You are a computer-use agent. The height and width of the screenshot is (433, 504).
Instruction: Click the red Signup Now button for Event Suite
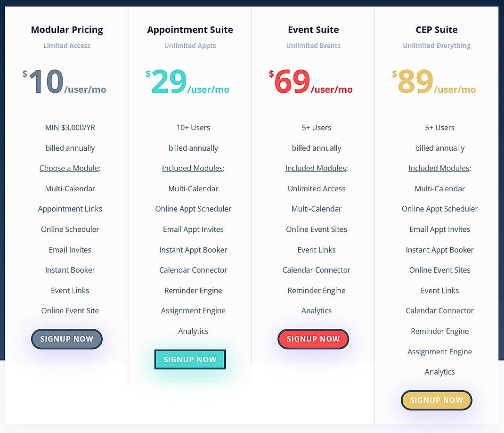[x=313, y=339]
